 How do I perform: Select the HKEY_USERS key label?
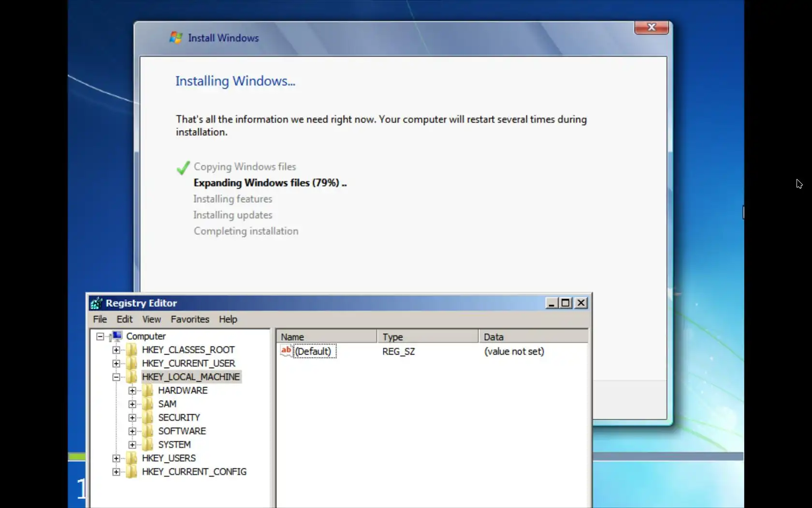point(169,458)
